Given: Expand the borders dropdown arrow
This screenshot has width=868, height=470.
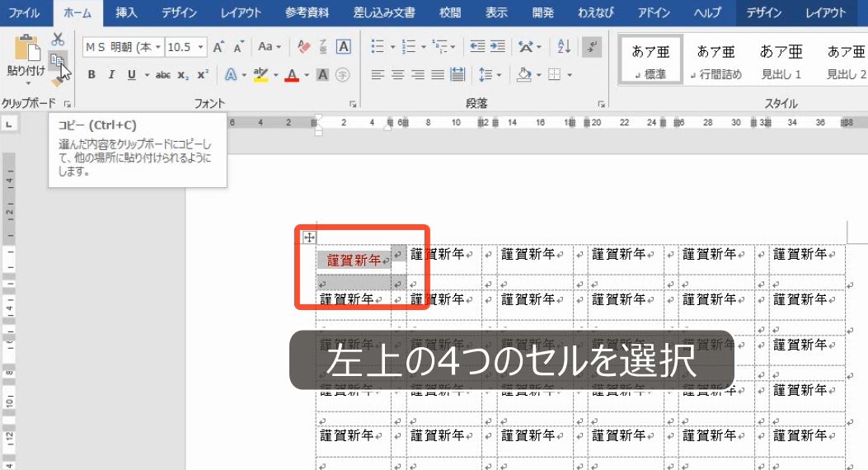Looking at the screenshot, I should (x=570, y=75).
